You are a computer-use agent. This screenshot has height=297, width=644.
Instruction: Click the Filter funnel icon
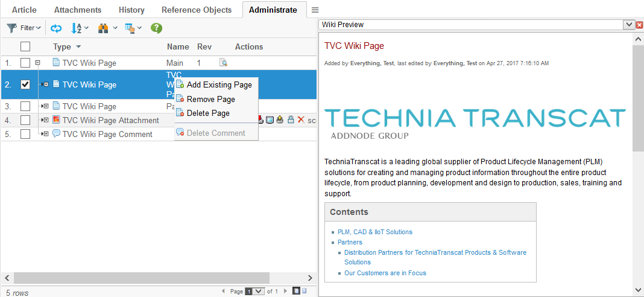[x=12, y=28]
